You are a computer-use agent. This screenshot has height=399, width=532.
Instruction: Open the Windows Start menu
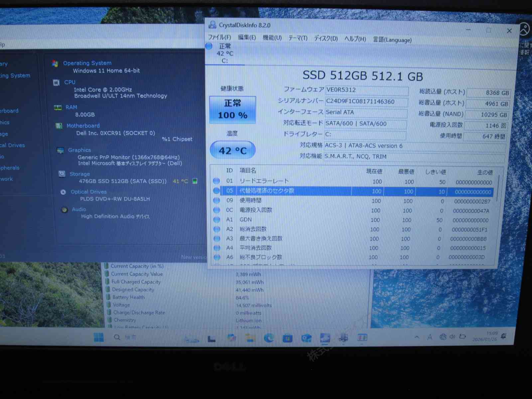click(99, 337)
